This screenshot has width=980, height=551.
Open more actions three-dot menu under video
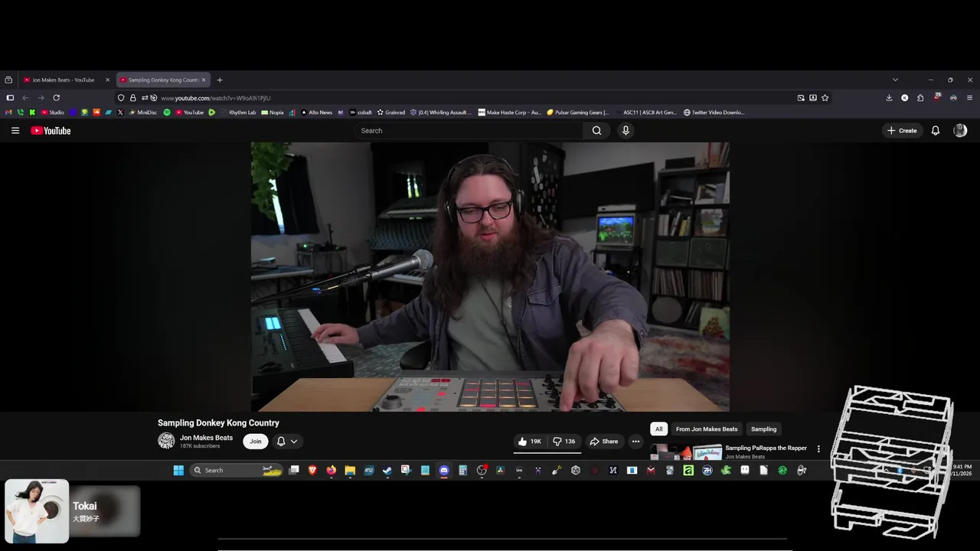pos(635,442)
